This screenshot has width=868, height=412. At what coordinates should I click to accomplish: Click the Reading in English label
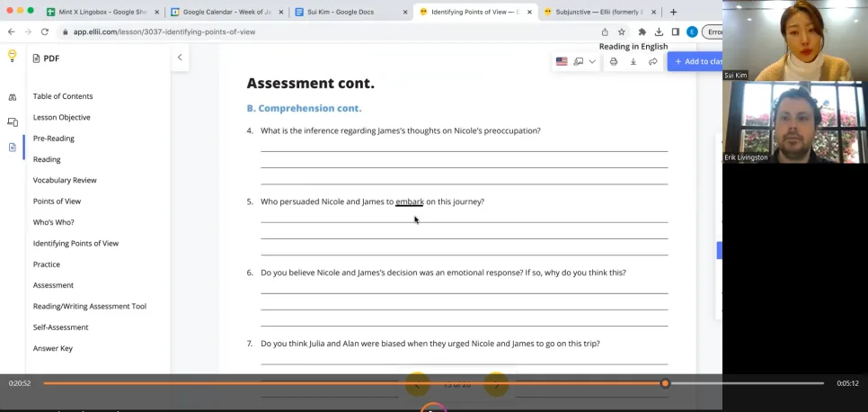click(x=633, y=47)
